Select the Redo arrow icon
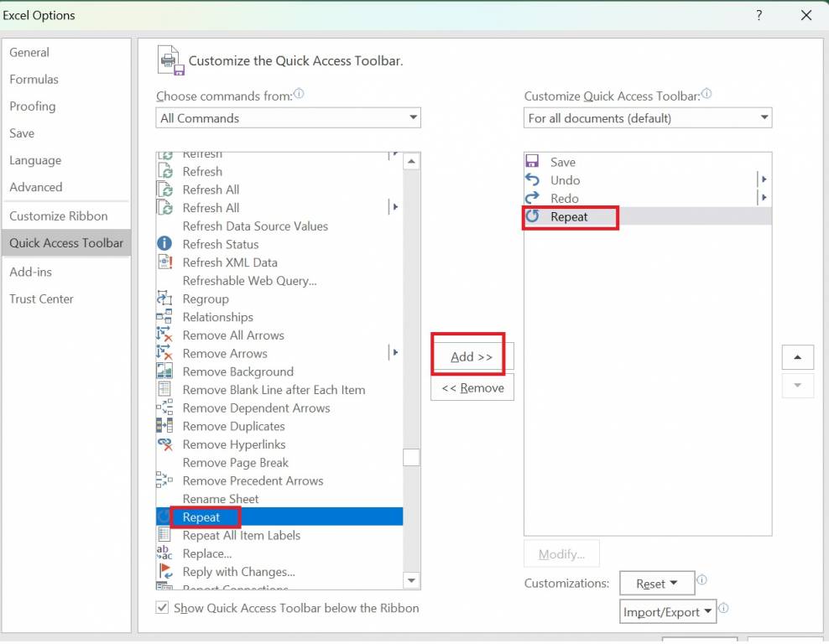The image size is (829, 644). [x=532, y=199]
